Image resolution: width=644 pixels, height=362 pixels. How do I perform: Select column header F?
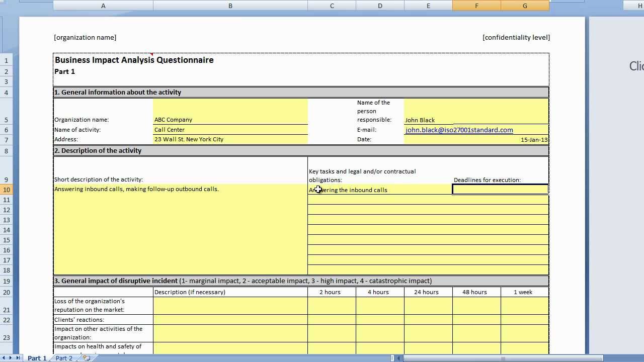pos(476,6)
